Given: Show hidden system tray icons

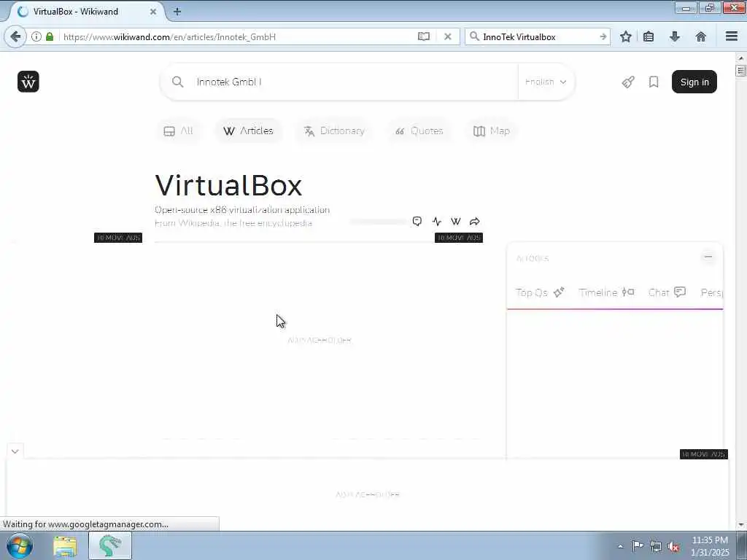Looking at the screenshot, I should coord(620,546).
